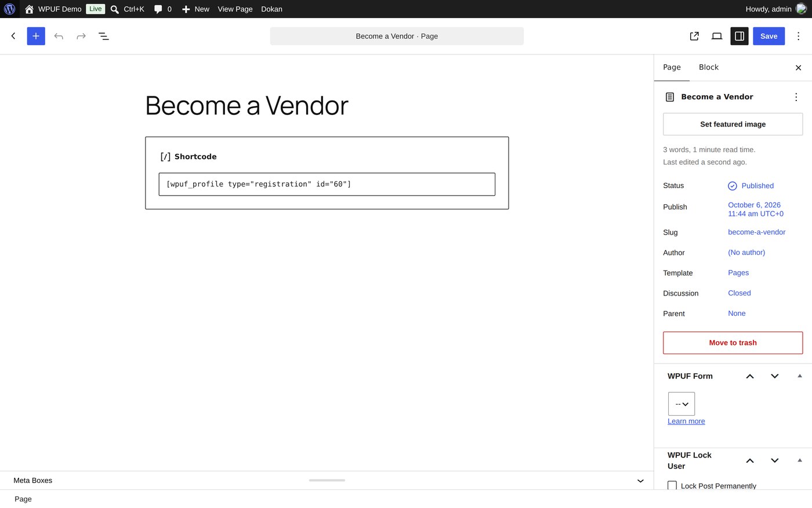This screenshot has height=508, width=812.
Task: View the page in a new tab
Action: click(x=694, y=36)
